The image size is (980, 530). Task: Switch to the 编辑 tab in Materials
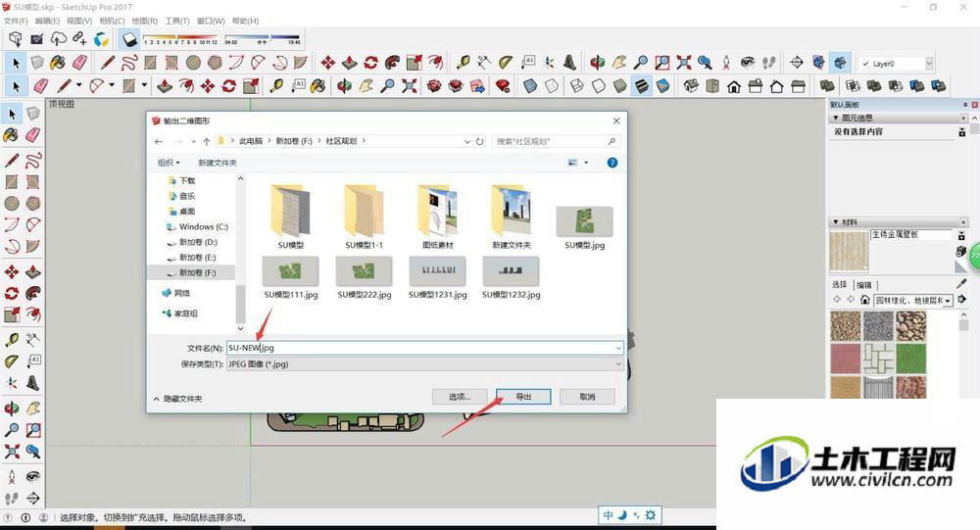coord(863,284)
